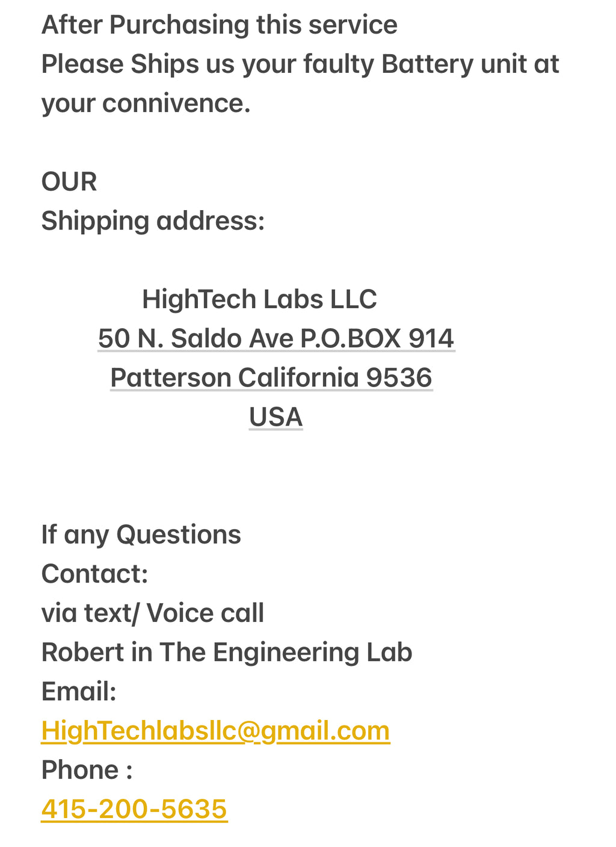
Task: Tap the 'via text/ Voice call' line
Action: point(153,613)
